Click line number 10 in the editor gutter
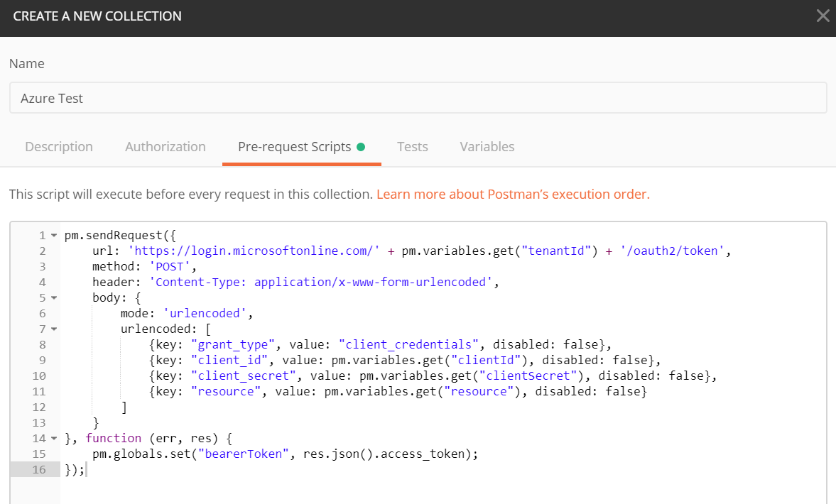 (x=38, y=376)
